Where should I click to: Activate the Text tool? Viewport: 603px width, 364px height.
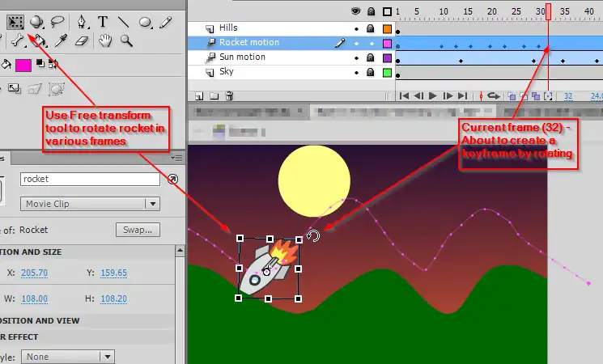tap(103, 22)
